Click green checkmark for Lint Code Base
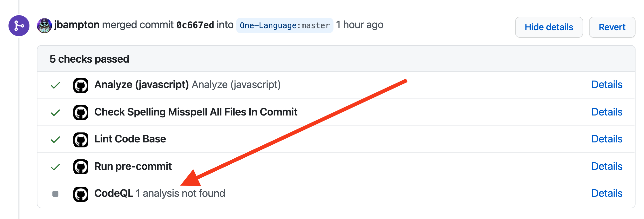The image size is (644, 219). point(55,140)
